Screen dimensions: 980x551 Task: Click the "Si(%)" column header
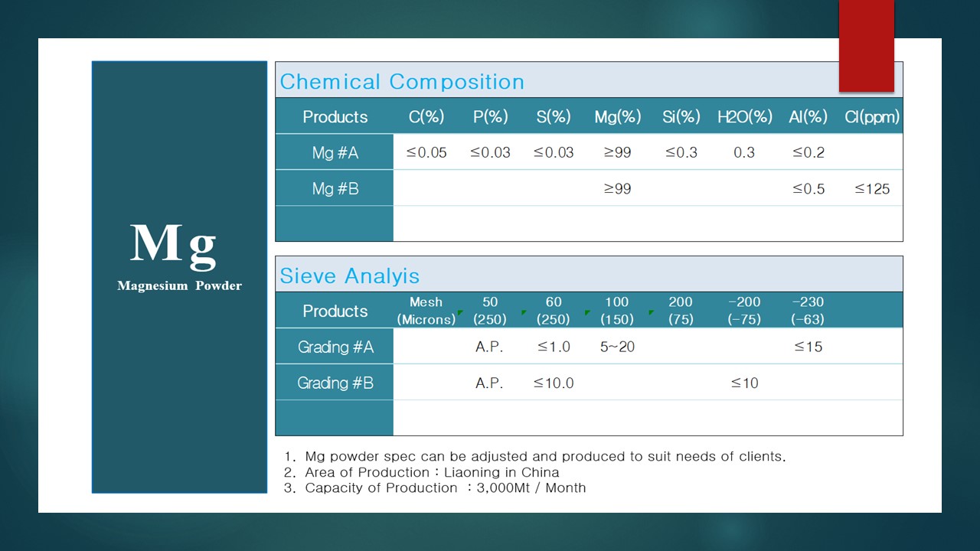point(681,117)
